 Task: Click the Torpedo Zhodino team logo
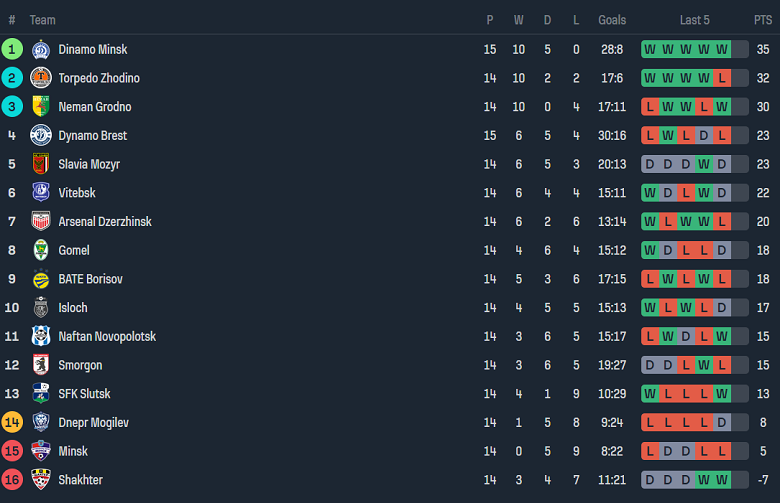click(x=41, y=78)
